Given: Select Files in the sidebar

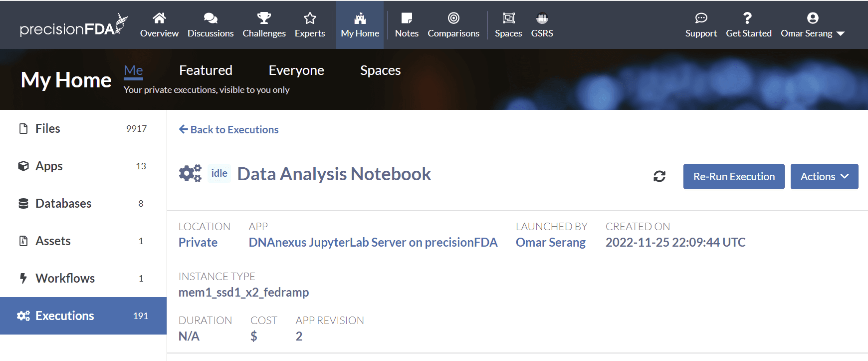Looking at the screenshot, I should (x=48, y=129).
